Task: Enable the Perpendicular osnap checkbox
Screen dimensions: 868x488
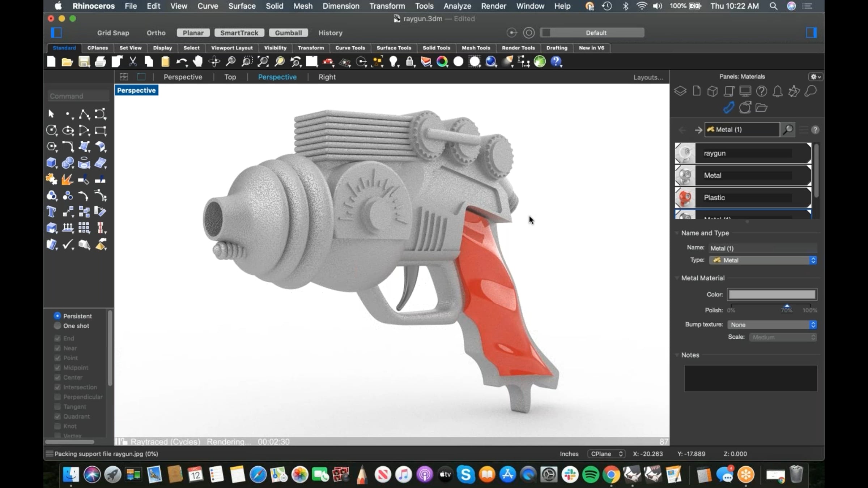Action: 57,397
